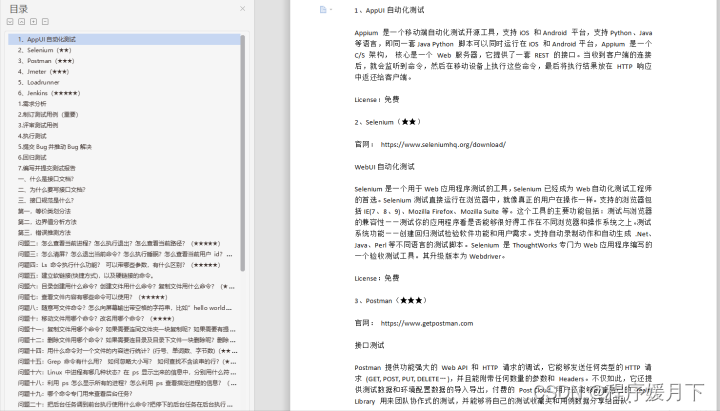Open the www.getpostman.com link
Screen dimensions: 720x411
(427, 323)
